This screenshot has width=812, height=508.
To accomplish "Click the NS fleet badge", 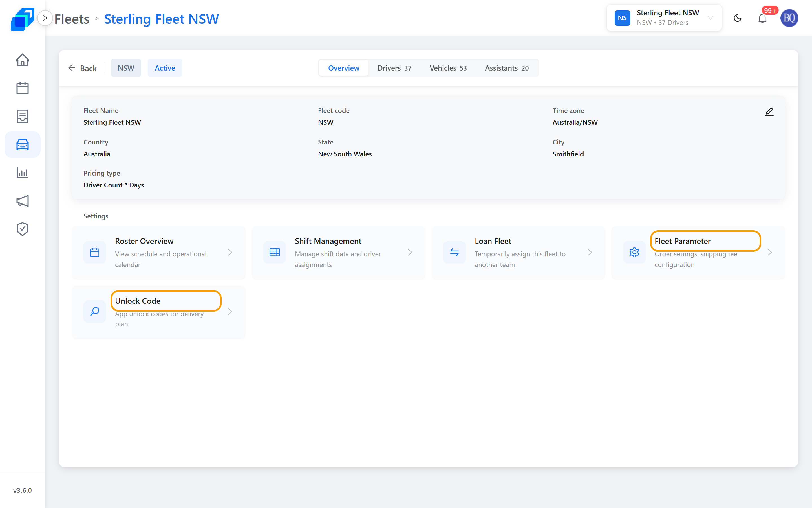I will pos(623,18).
